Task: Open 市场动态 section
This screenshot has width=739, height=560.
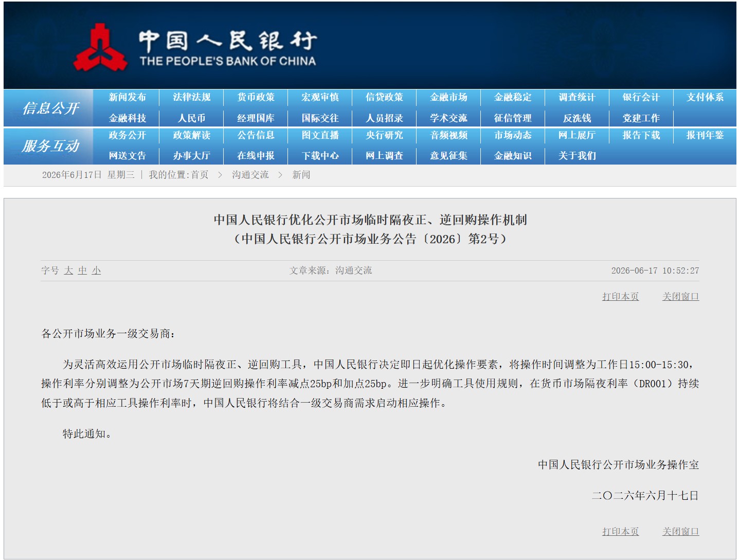Action: 513,135
